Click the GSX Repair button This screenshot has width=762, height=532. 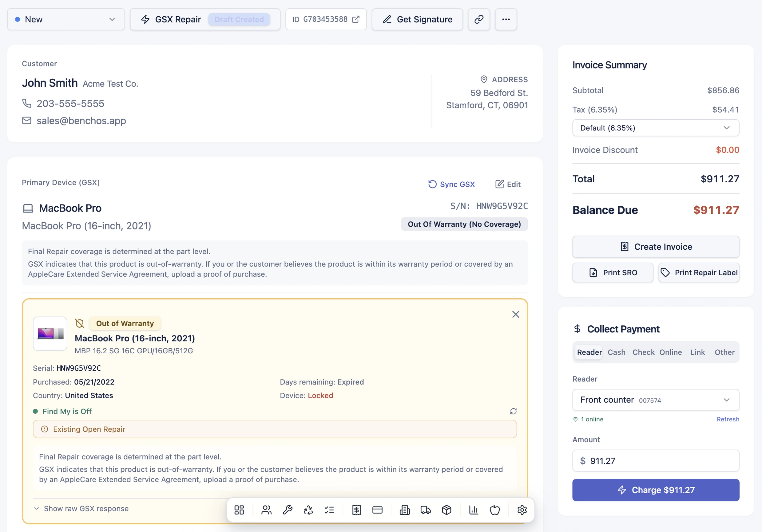coord(205,19)
